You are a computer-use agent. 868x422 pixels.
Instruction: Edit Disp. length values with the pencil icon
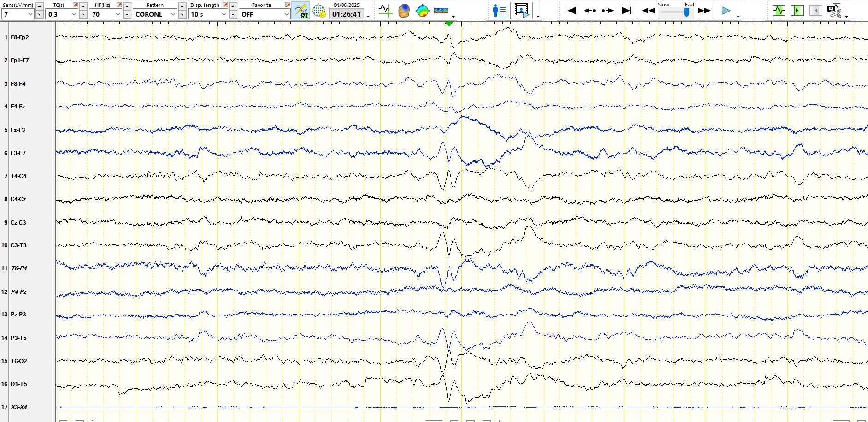point(225,5)
